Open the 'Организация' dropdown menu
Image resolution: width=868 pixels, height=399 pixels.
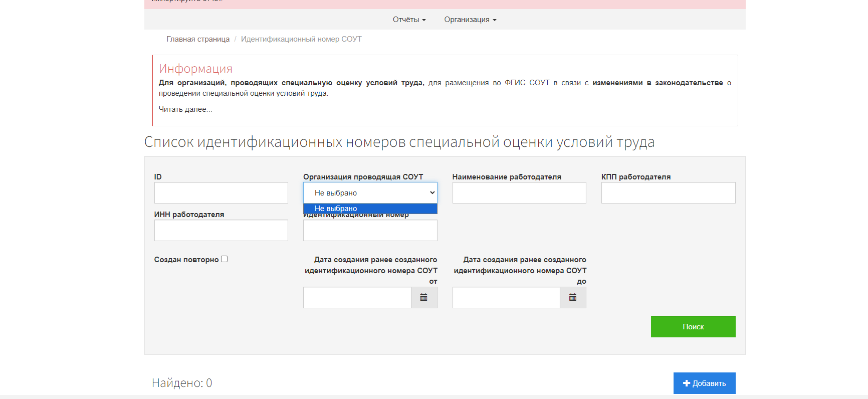point(470,20)
